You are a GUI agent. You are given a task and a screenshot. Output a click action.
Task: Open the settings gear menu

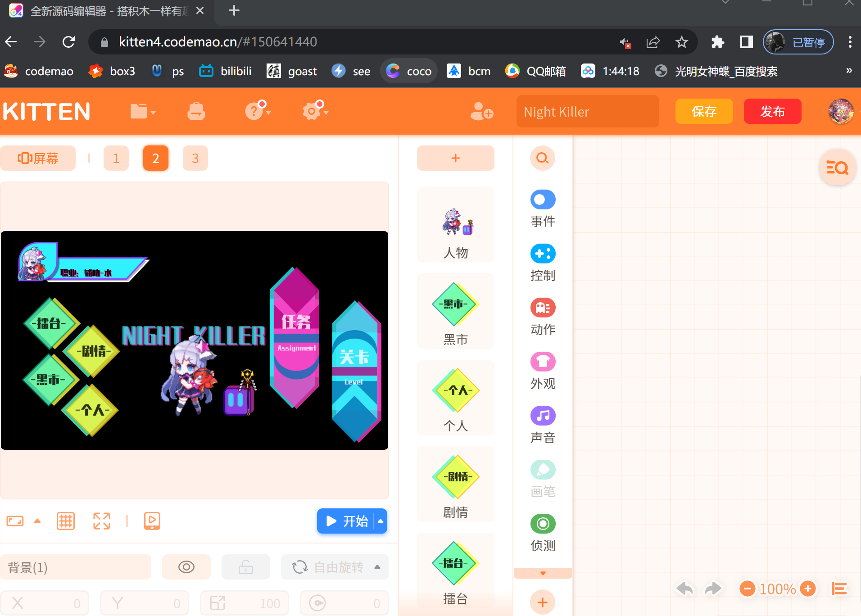(x=315, y=111)
